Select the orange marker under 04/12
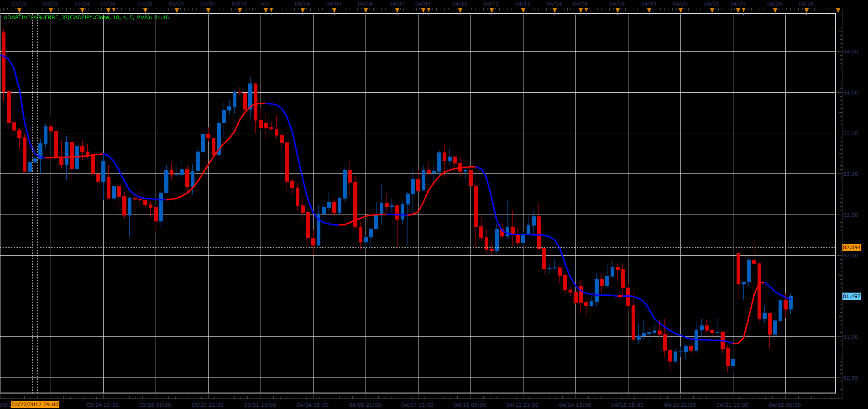 [x=492, y=10]
